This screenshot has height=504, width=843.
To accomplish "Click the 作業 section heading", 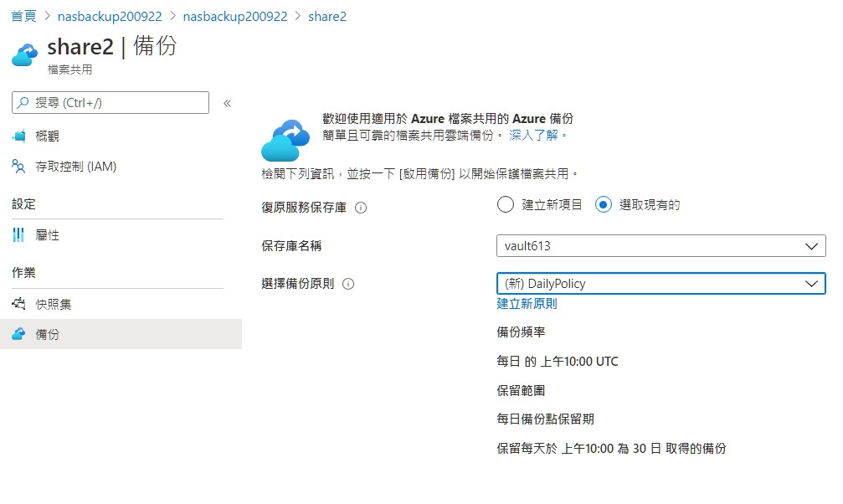I will click(x=23, y=273).
